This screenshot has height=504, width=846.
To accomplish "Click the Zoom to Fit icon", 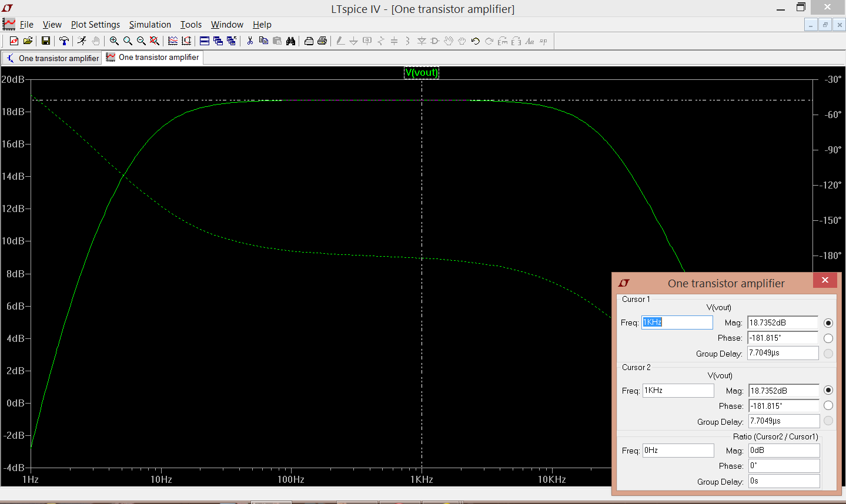I will coord(155,41).
